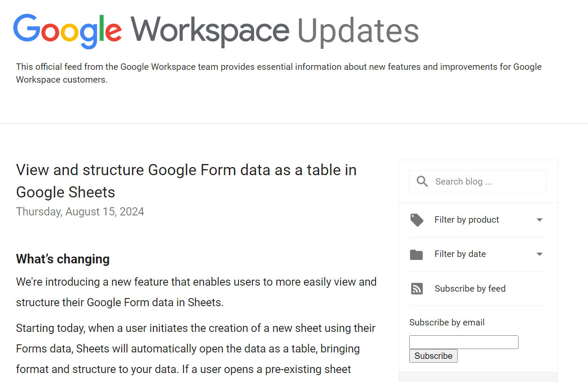Expand the Filter by product dropdown arrow
The width and height of the screenshot is (588, 382).
pyautogui.click(x=539, y=220)
